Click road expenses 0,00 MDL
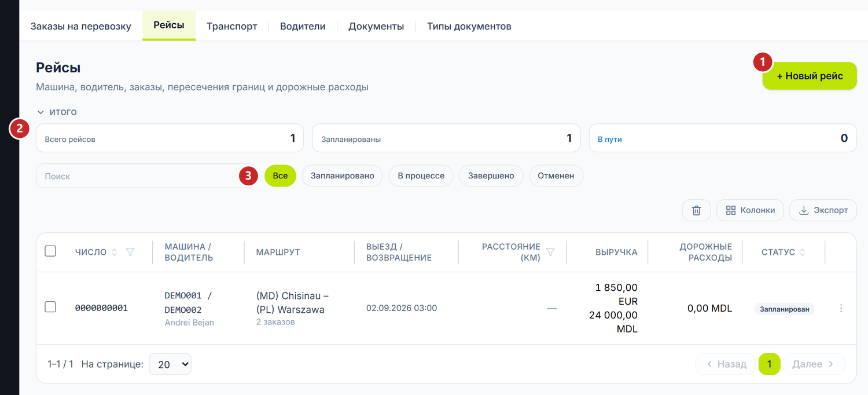The image size is (868, 395). click(709, 309)
